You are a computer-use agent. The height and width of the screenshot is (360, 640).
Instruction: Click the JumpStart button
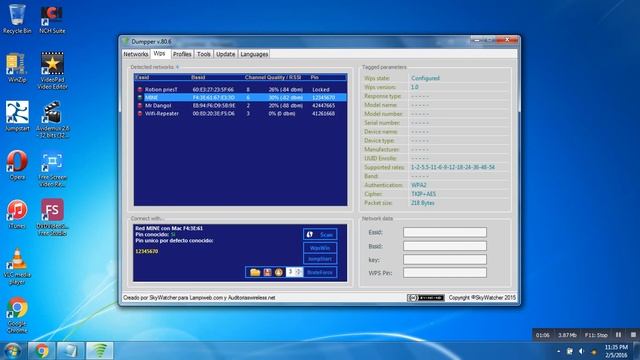coord(320,259)
